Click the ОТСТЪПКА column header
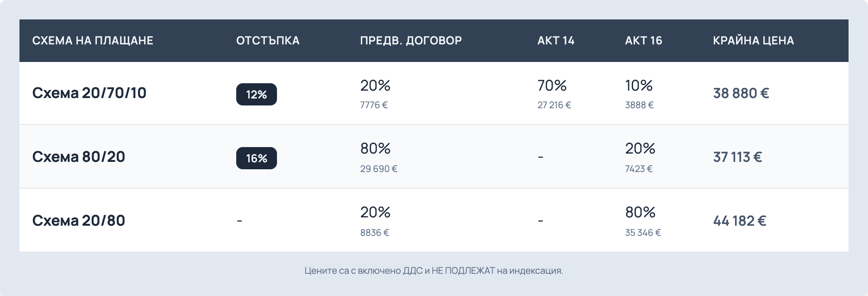This screenshot has width=868, height=296. point(268,41)
